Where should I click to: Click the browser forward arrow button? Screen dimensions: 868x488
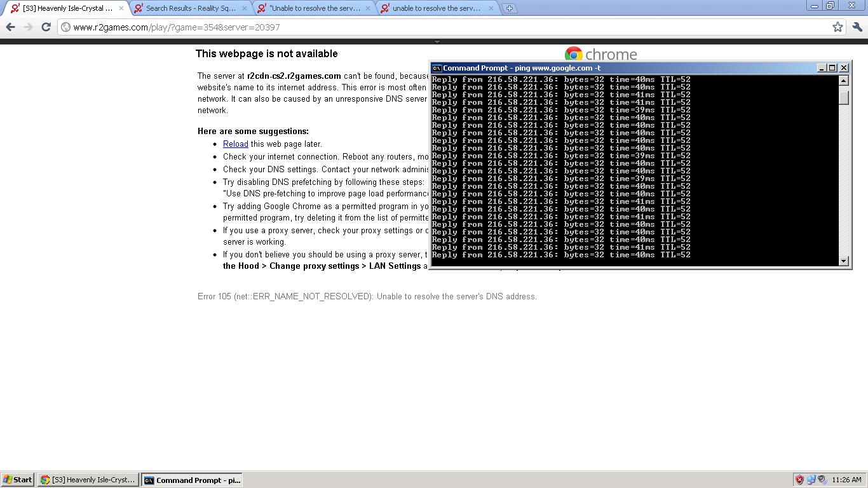pos(28,27)
